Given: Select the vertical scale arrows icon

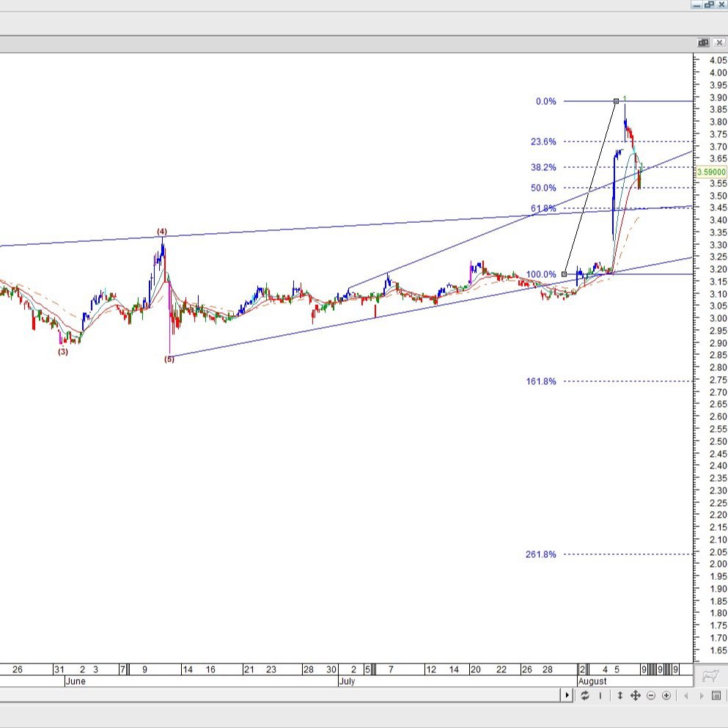Looking at the screenshot, I should coord(619,695).
